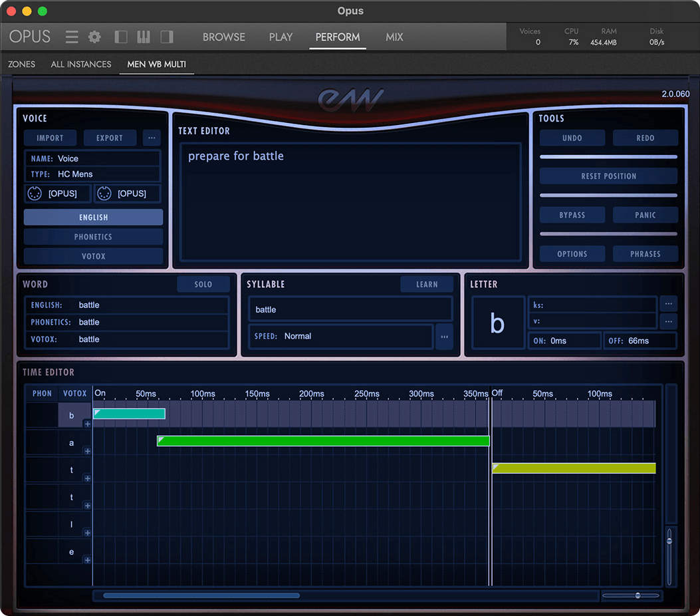Click the PHONETICS word field 'battle'
Viewport: 700px width, 616px height.
click(126, 322)
